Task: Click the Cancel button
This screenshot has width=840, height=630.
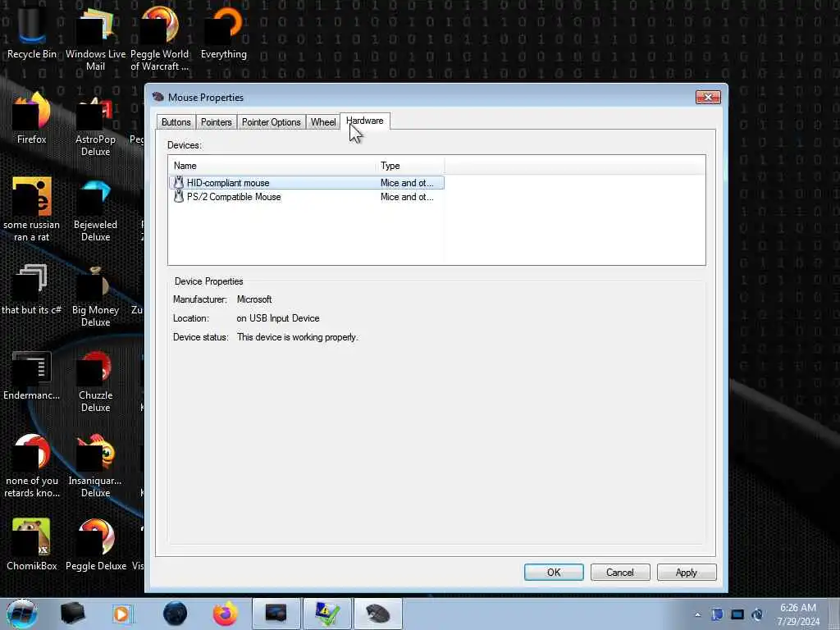Action: tap(620, 572)
